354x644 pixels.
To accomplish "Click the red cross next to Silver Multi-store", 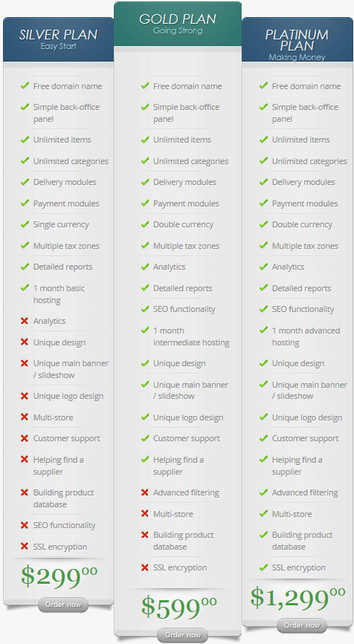I will pyautogui.click(x=25, y=417).
